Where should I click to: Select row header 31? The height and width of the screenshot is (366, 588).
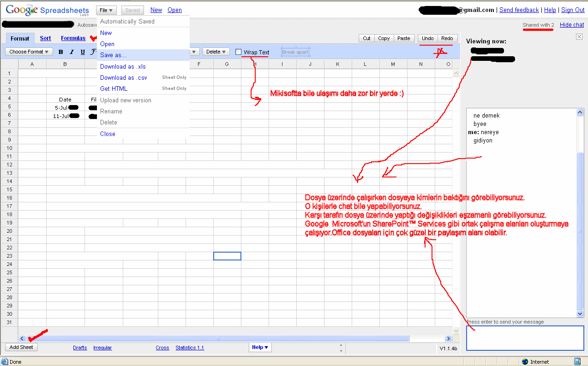coord(9,322)
